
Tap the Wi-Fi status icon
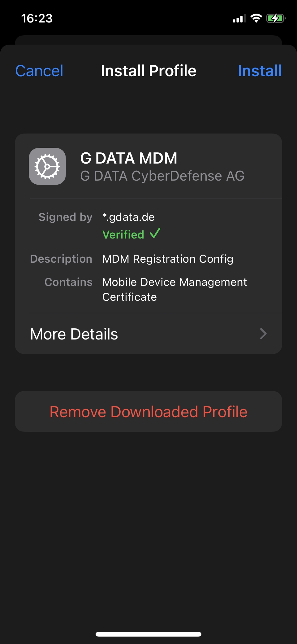click(x=256, y=18)
